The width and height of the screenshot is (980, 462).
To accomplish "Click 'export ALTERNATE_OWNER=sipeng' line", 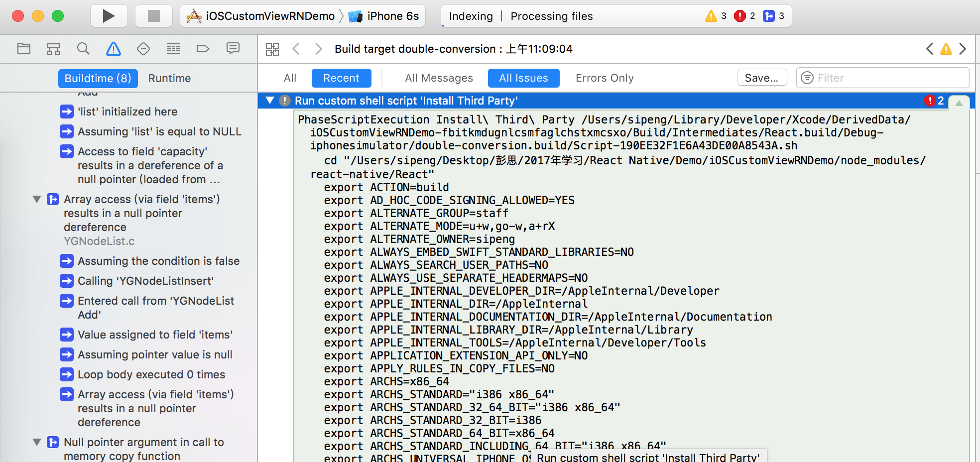I will (419, 239).
